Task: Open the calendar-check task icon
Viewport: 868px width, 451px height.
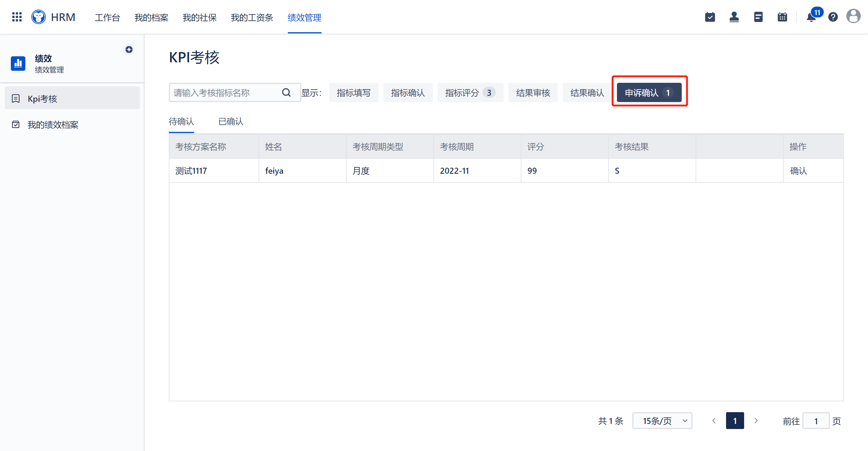Action: [710, 17]
